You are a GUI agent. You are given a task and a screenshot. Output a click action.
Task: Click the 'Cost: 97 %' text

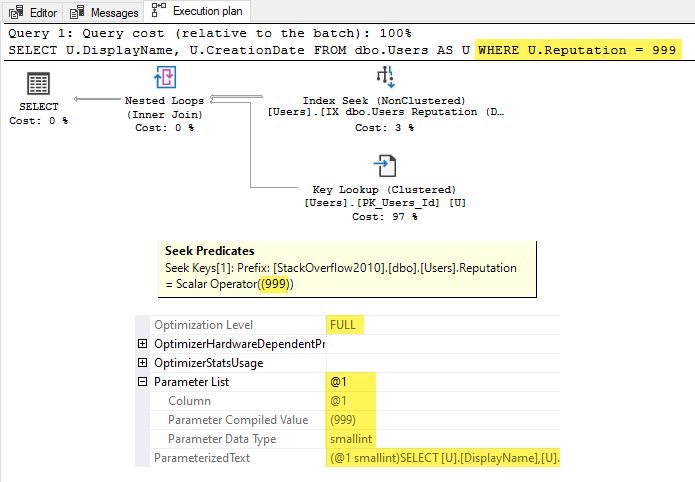point(385,217)
